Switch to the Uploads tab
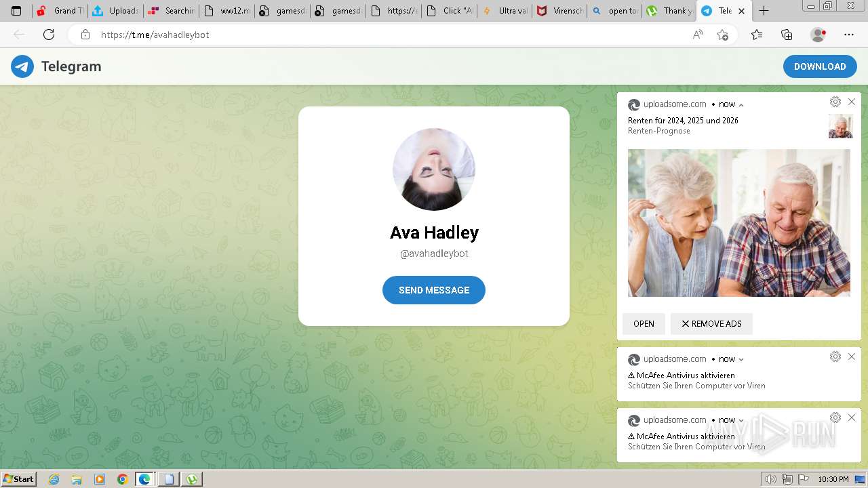This screenshot has width=868, height=488. coord(116,11)
